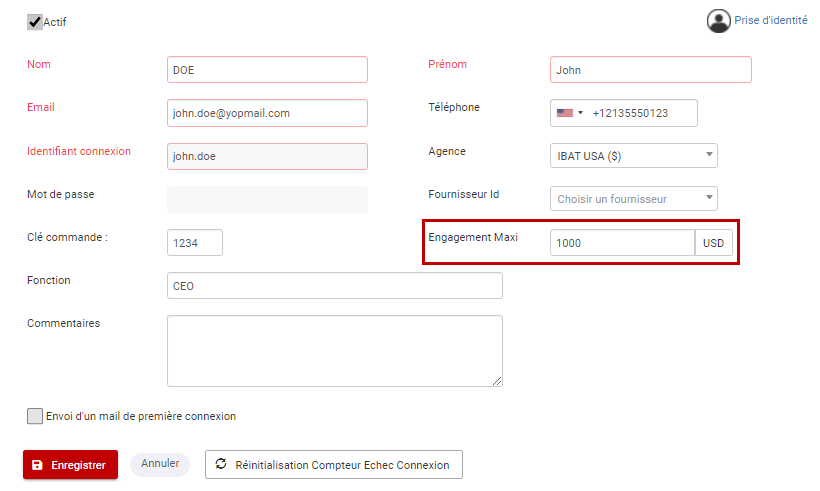Screen dimensions: 820x491
Task: Open the Prise d'identité link
Action: point(770,20)
